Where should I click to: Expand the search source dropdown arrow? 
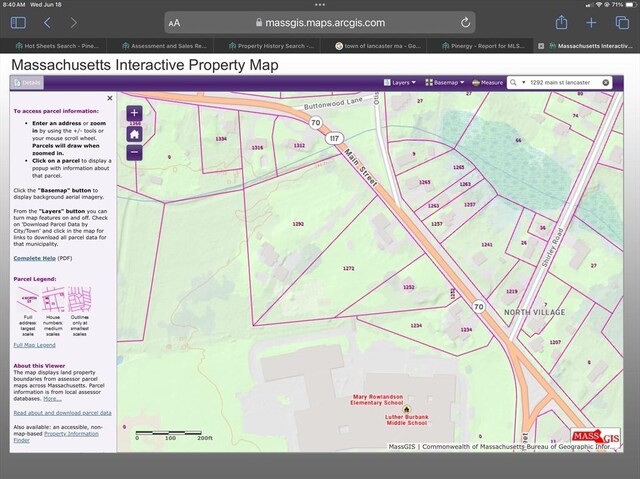coord(524,82)
